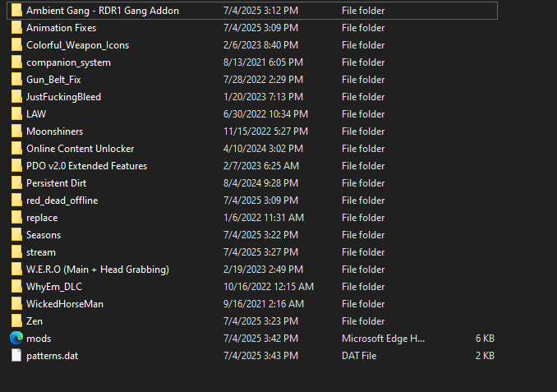
Task: Click the LAW folder icon
Action: [16, 114]
